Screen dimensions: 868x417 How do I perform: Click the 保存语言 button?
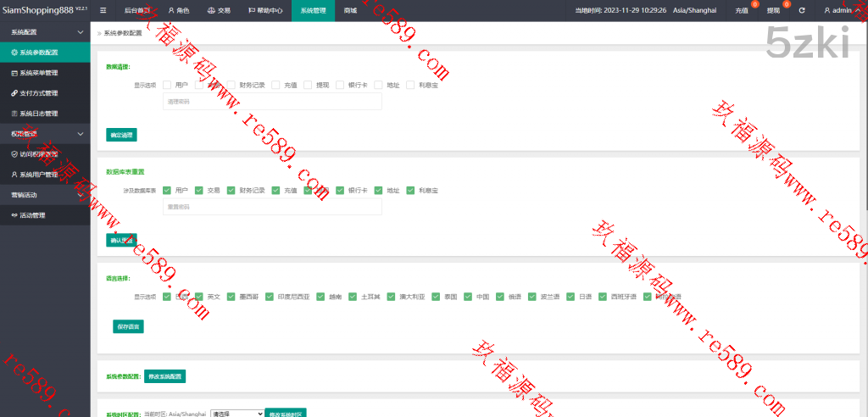tap(128, 325)
